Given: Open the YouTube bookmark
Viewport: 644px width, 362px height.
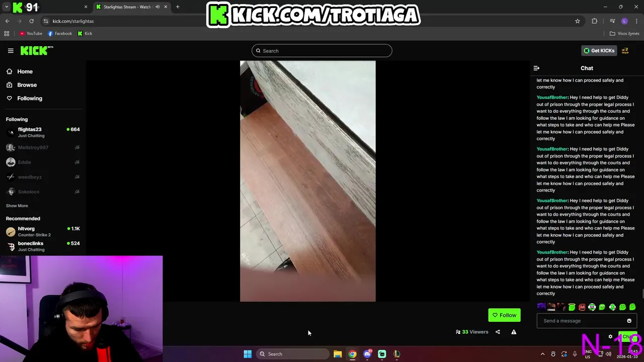Looking at the screenshot, I should [x=31, y=34].
